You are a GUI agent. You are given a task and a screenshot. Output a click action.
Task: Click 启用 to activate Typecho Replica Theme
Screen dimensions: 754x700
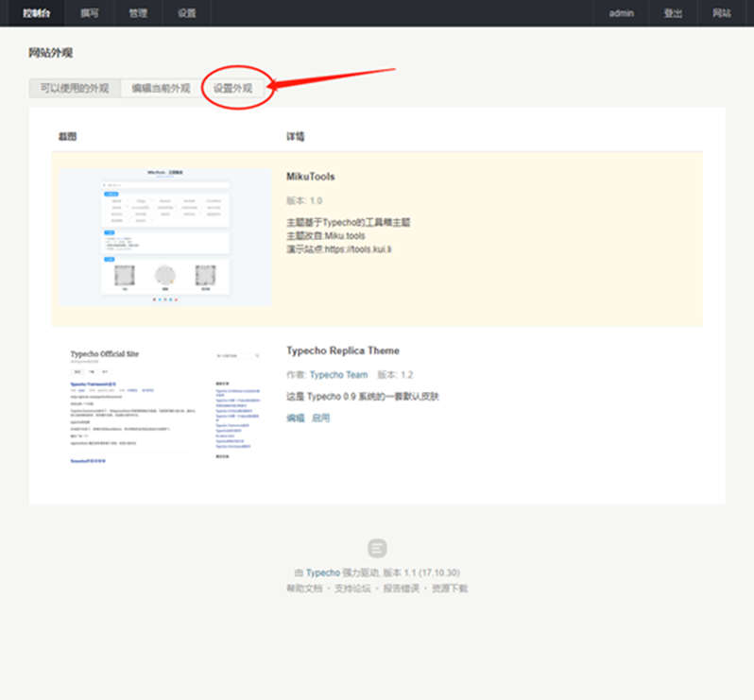coord(321,418)
